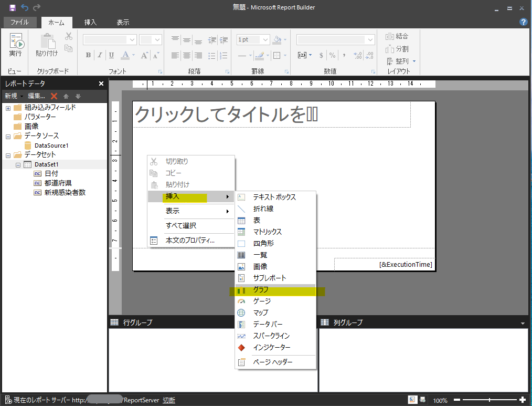The height and width of the screenshot is (406, 532).
Task: Click the help question mark icon
Action: [x=523, y=22]
